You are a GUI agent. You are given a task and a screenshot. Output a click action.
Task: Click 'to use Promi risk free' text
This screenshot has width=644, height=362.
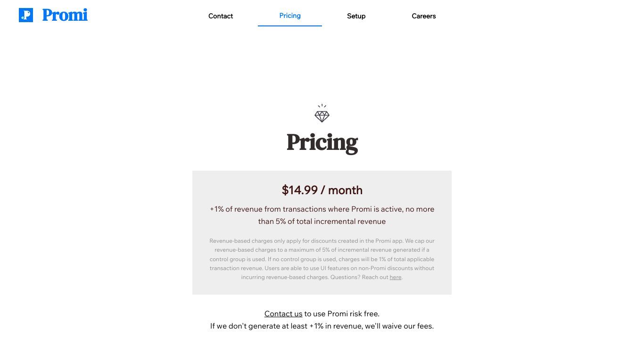pyautogui.click(x=342, y=314)
